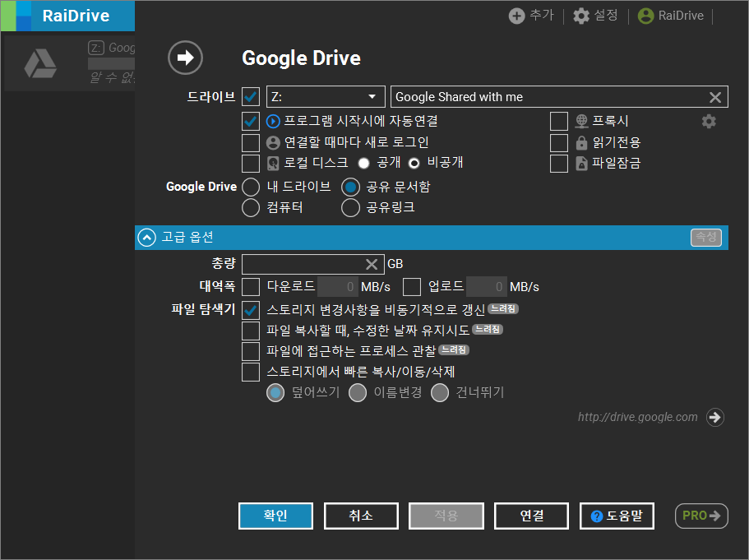Open 도움말 help button
This screenshot has width=749, height=560.
pos(617,516)
